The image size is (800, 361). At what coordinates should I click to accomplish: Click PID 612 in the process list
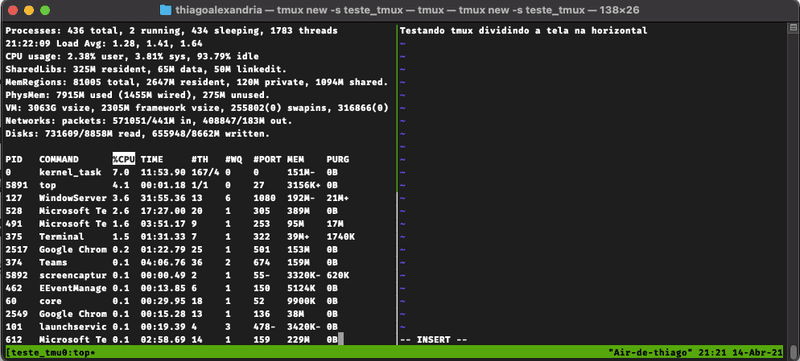point(14,340)
